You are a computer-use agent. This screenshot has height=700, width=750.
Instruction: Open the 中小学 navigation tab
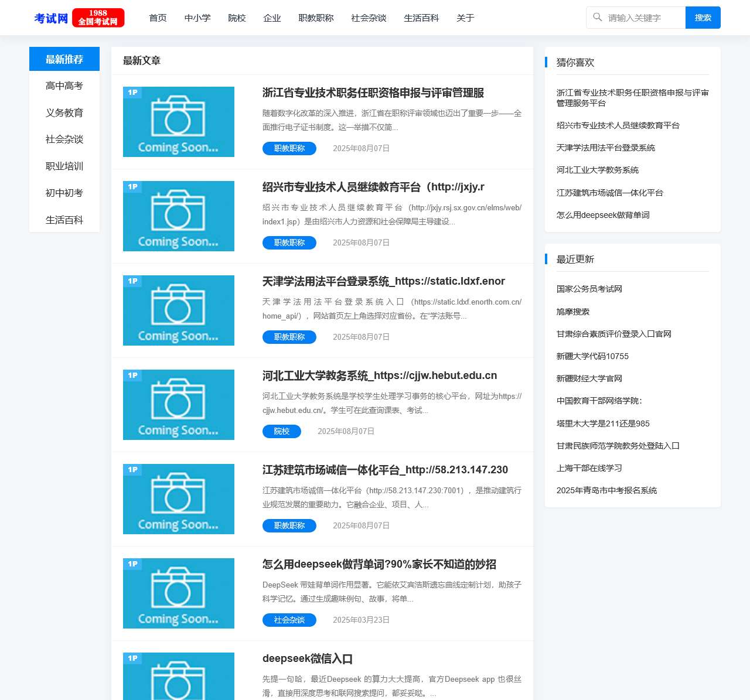pos(197,18)
